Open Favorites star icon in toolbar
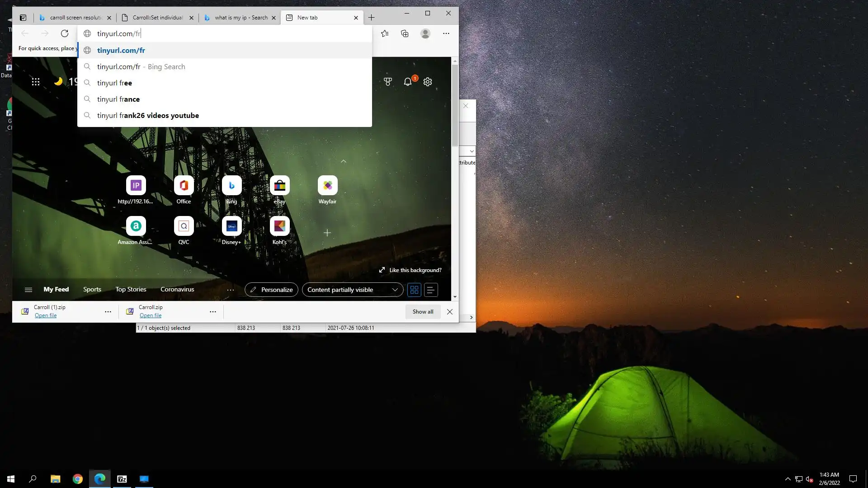 pos(385,33)
